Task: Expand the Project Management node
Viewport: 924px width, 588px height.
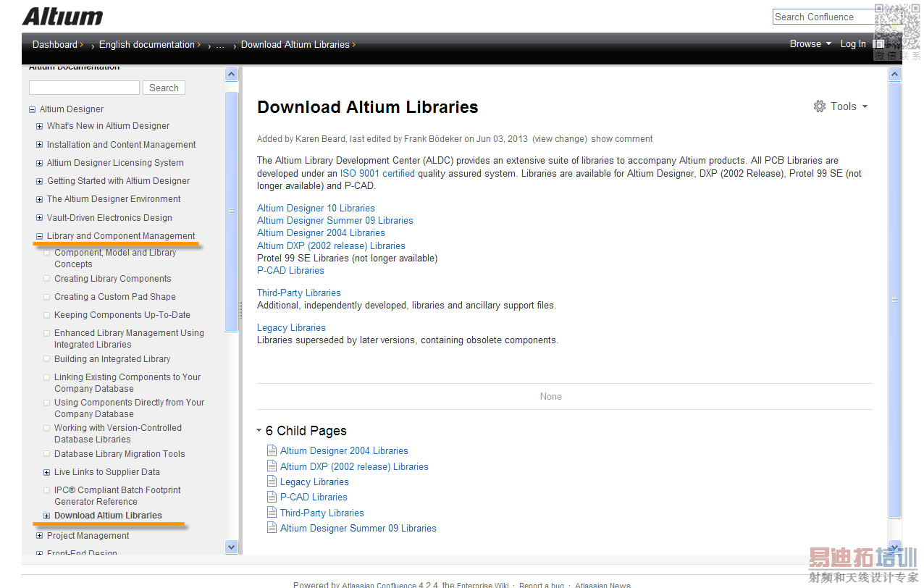Action: coord(40,537)
